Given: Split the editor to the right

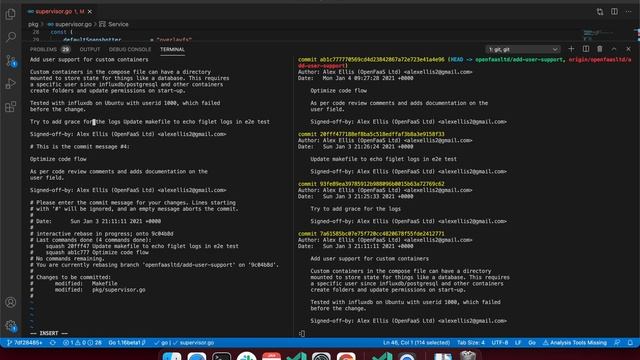Looking at the screenshot, I should [614, 12].
